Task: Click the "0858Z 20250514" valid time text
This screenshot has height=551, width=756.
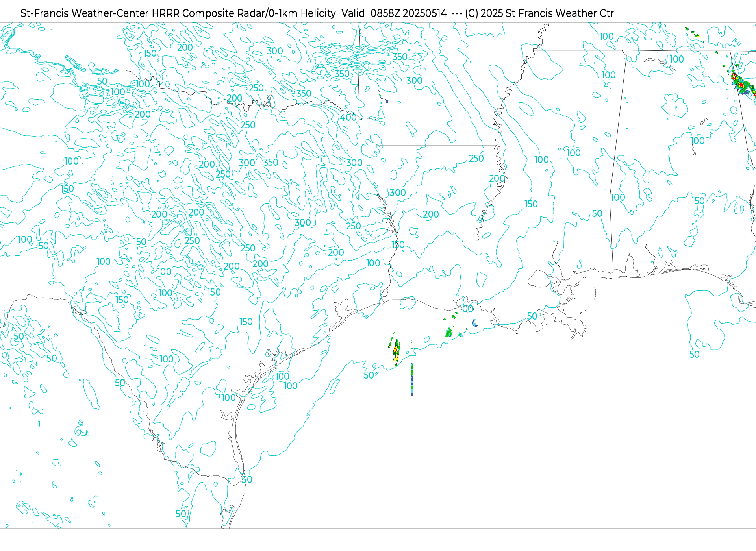Action: [408, 13]
